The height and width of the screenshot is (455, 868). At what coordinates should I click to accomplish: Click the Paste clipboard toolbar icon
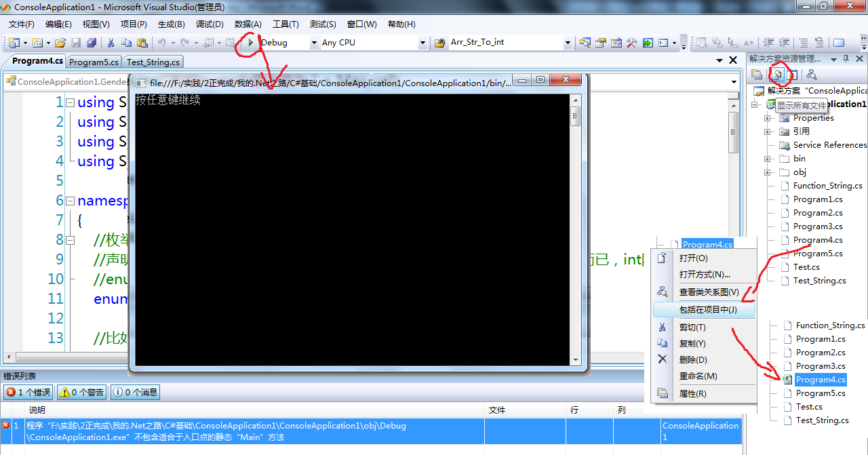click(142, 43)
